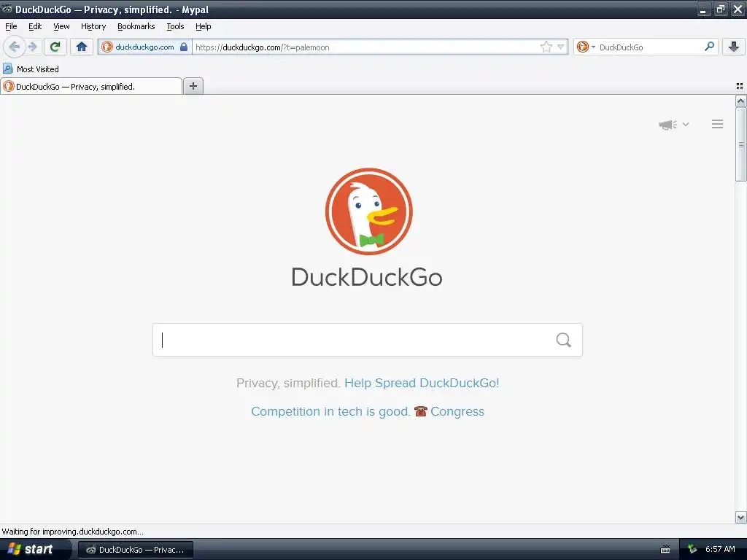Click the Privacy, simplified. tagline text
The image size is (747, 560).
[x=288, y=383]
